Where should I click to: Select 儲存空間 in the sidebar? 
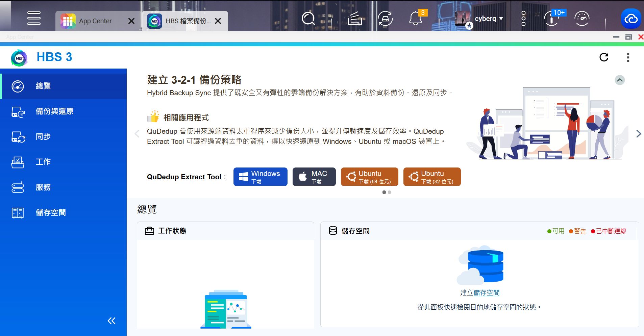(64, 213)
